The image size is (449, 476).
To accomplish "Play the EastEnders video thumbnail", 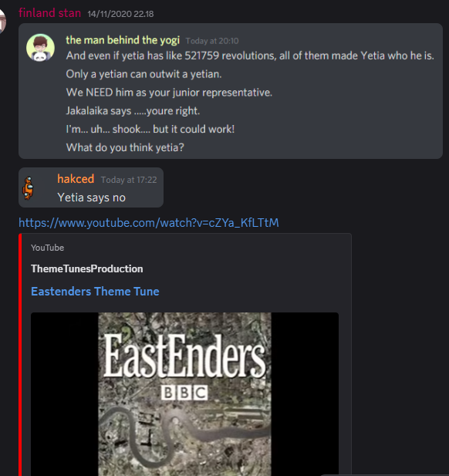I will pyautogui.click(x=184, y=394).
